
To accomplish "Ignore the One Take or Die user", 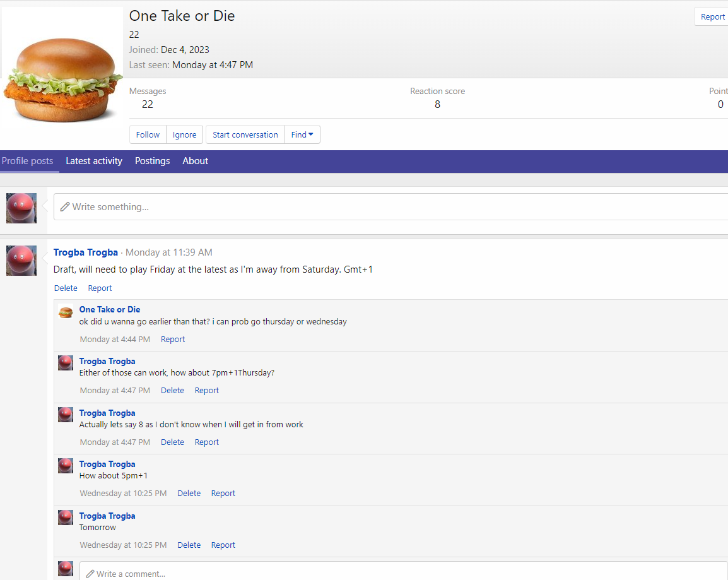I will (x=184, y=134).
